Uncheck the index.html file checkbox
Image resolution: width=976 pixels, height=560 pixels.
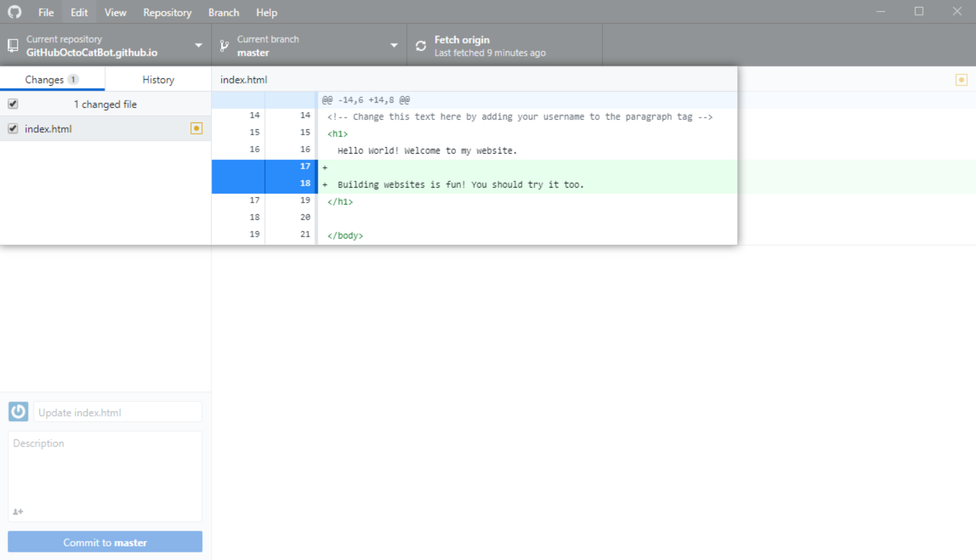(x=13, y=128)
